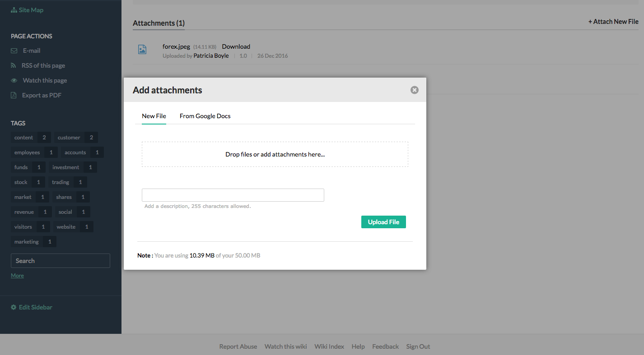The width and height of the screenshot is (644, 355).
Task: Click the forex.jpeg image file icon
Action: pos(142,50)
